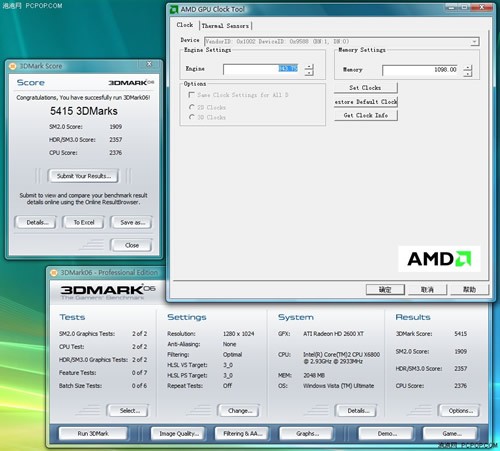
Task: Click the 5415 3DMarks score text
Action: (x=84, y=111)
